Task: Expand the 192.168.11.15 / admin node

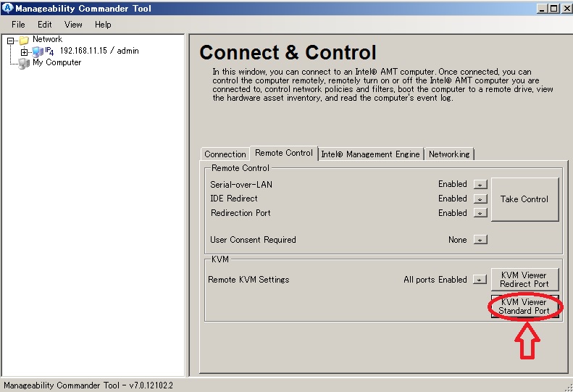Action: click(24, 52)
